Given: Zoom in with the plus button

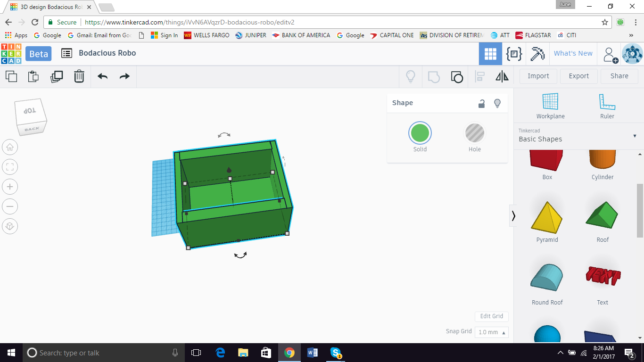Looking at the screenshot, I should point(10,187).
